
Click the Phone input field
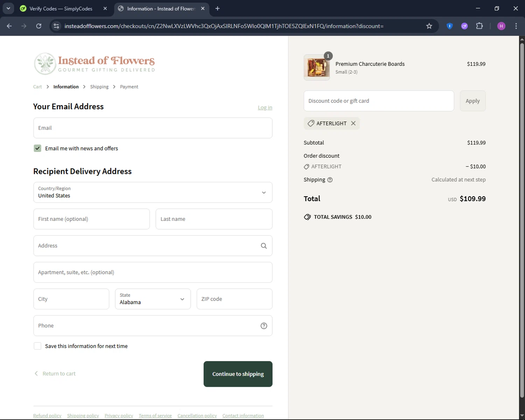[153, 325]
